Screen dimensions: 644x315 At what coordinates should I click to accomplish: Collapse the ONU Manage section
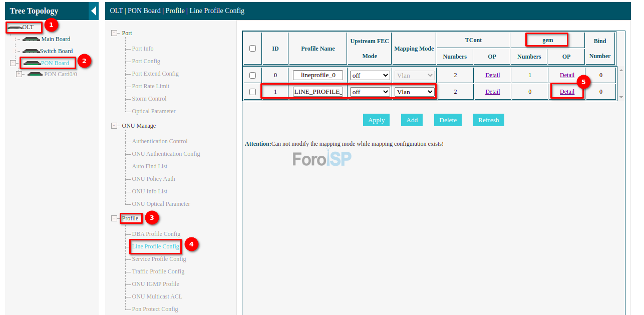[114, 126]
